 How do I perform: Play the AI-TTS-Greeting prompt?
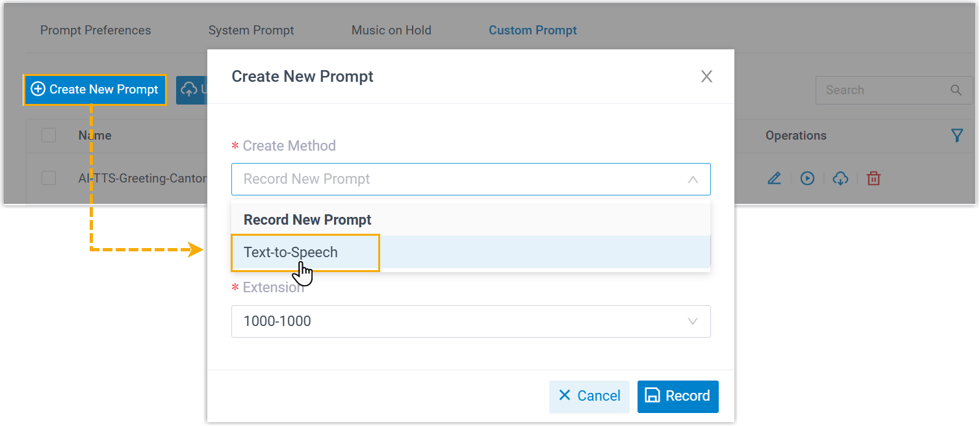click(807, 179)
